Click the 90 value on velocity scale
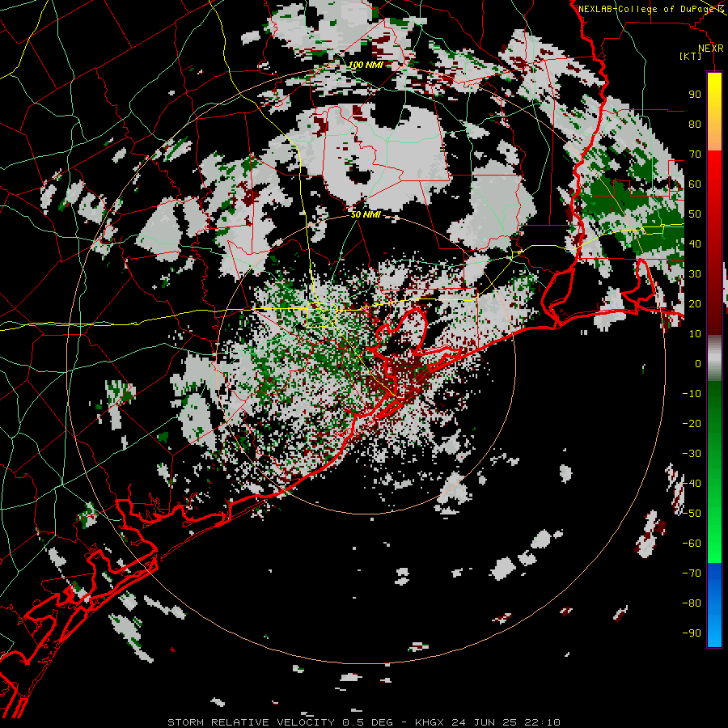728x728 pixels. 695,95
